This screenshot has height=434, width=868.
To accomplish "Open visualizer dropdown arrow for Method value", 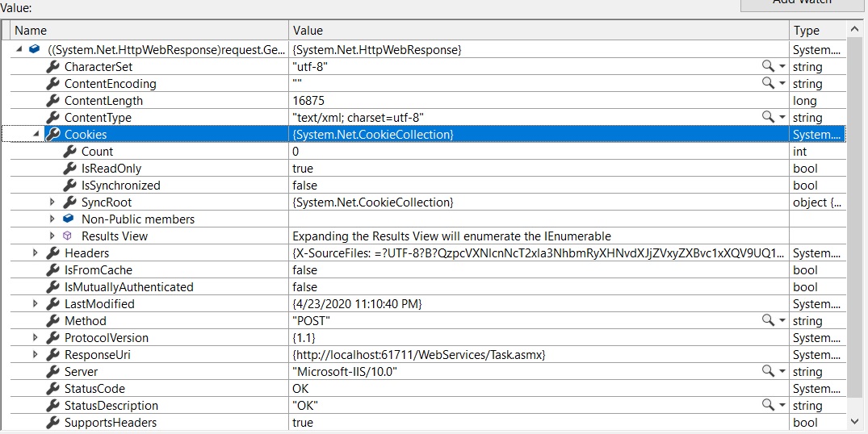I will coord(782,321).
